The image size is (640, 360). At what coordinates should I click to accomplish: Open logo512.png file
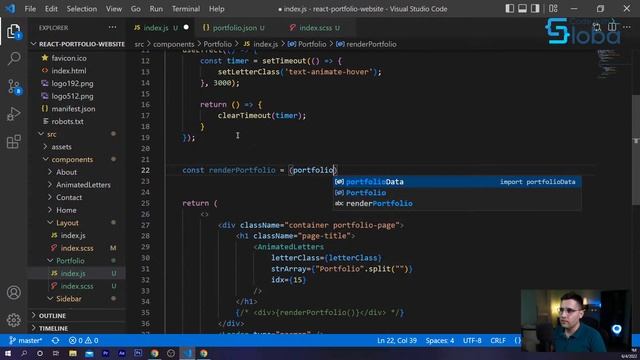point(77,96)
